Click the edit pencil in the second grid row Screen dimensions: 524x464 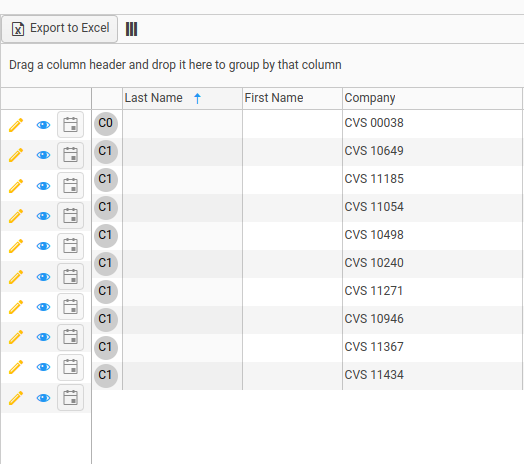[x=16, y=155]
